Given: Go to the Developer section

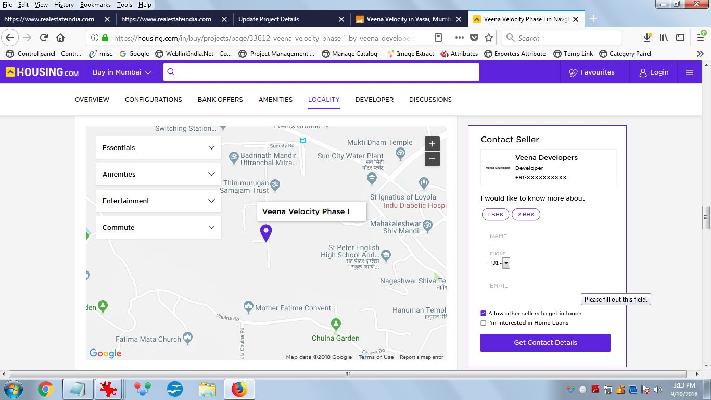Looking at the screenshot, I should click(375, 99).
